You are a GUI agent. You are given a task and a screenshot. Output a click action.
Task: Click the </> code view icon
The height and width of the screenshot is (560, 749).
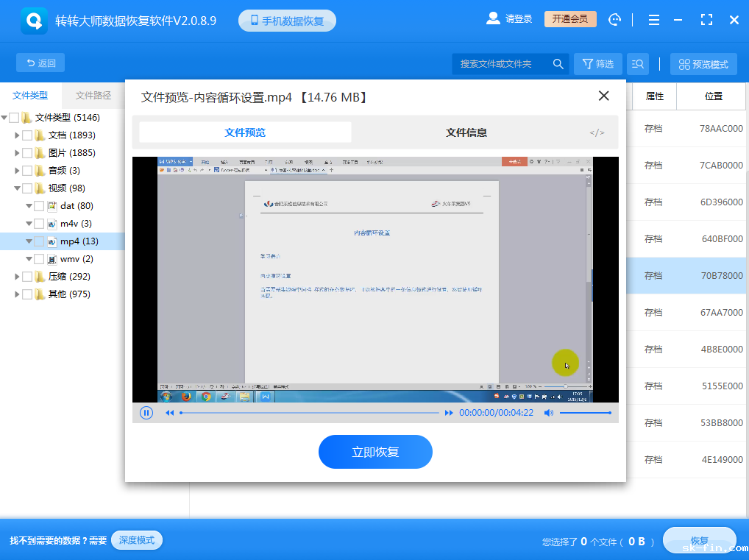596,132
